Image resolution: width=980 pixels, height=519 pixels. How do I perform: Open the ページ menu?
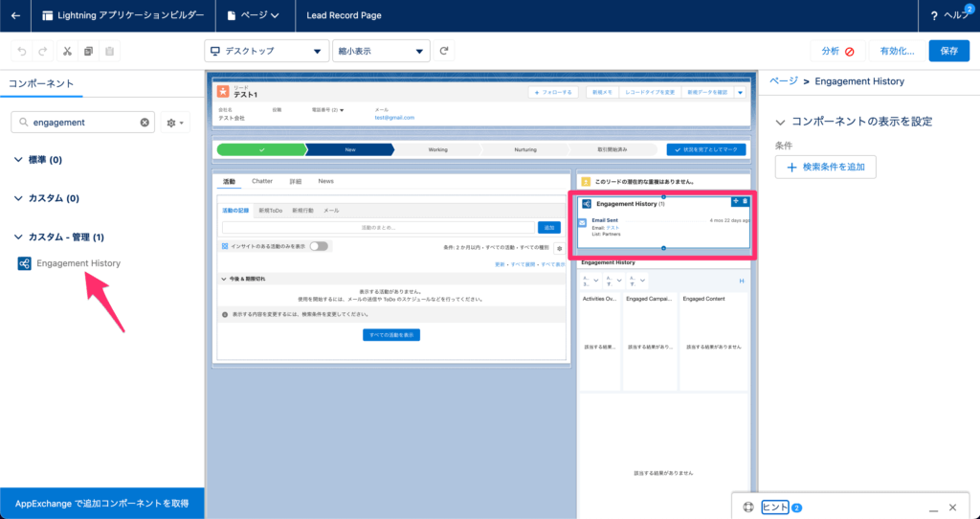tap(254, 15)
